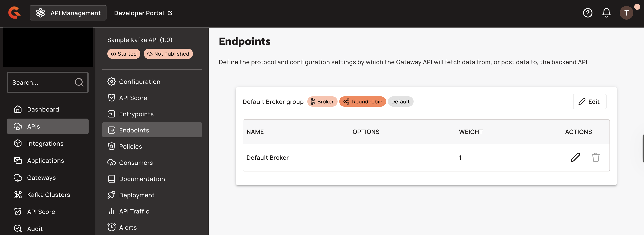
Task: Select Policies in the API menu
Action: pyautogui.click(x=130, y=147)
